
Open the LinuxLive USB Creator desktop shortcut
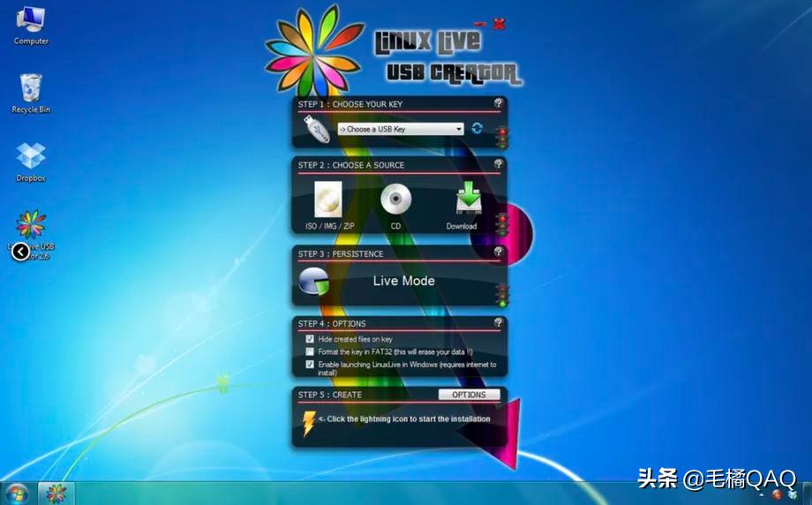31,234
